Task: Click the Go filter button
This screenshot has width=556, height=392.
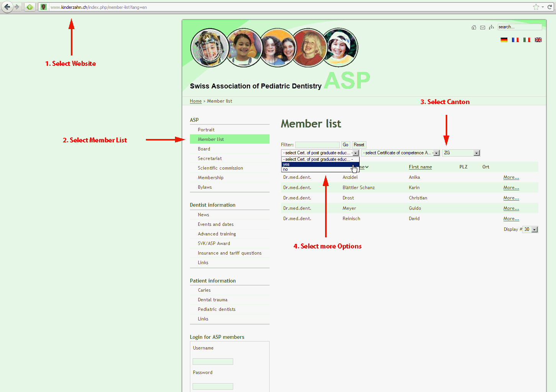Action: (345, 145)
